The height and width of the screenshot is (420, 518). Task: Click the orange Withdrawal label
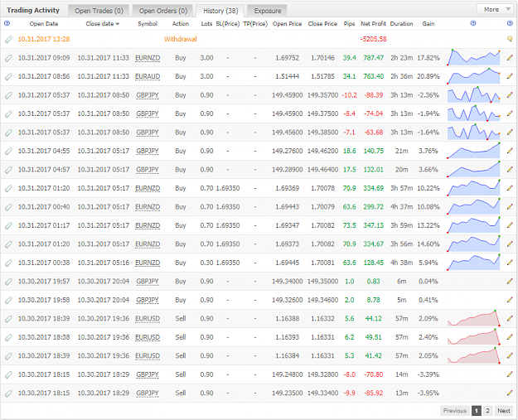[x=181, y=39]
